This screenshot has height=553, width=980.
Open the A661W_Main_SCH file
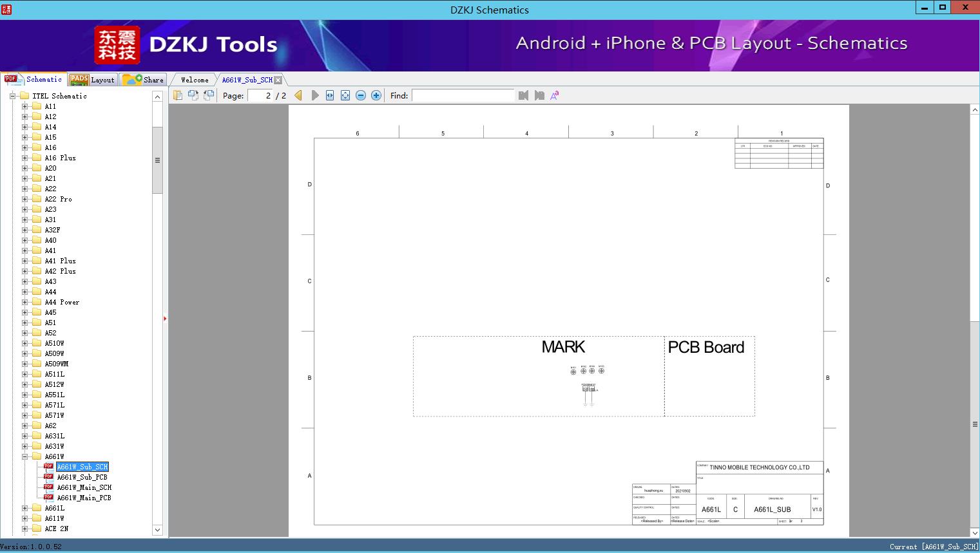84,487
